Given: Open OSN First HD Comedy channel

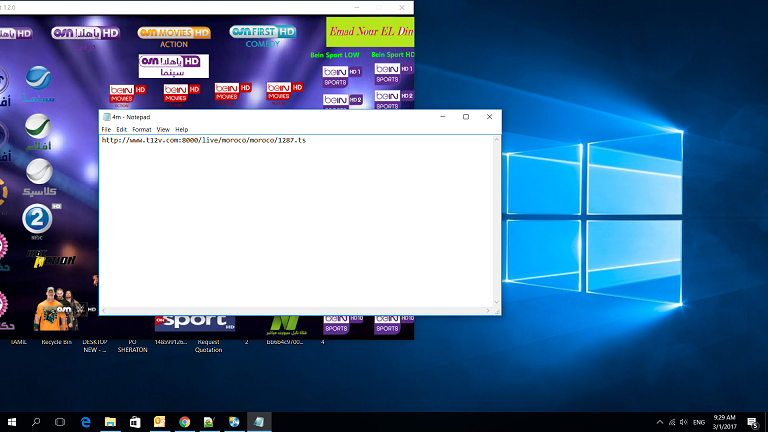Looking at the screenshot, I should [x=263, y=36].
